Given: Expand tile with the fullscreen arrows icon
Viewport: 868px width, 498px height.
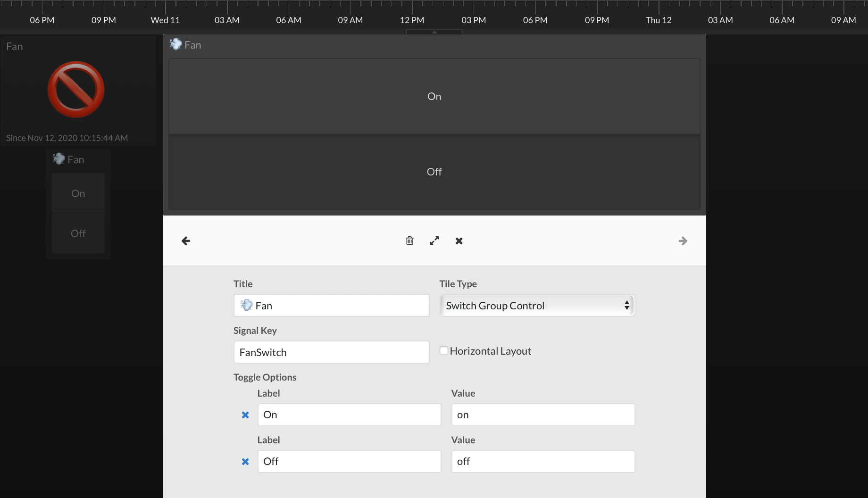Looking at the screenshot, I should click(434, 241).
